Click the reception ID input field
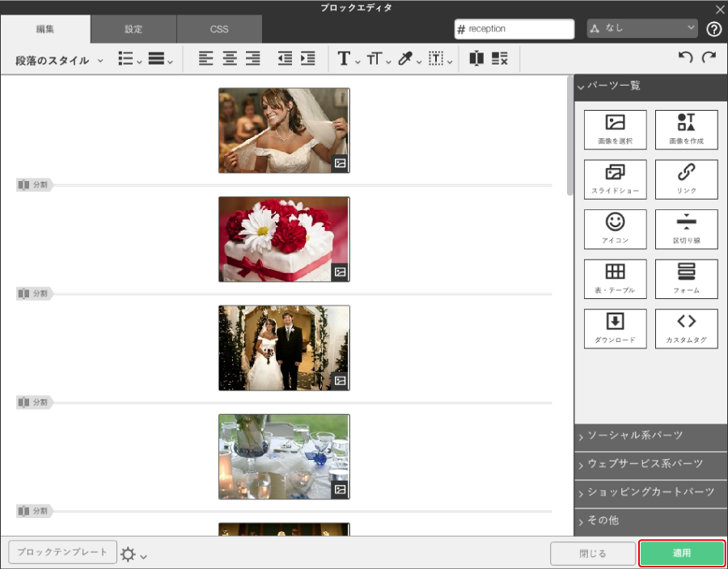Viewport: 728px width, 569px height. point(514,29)
